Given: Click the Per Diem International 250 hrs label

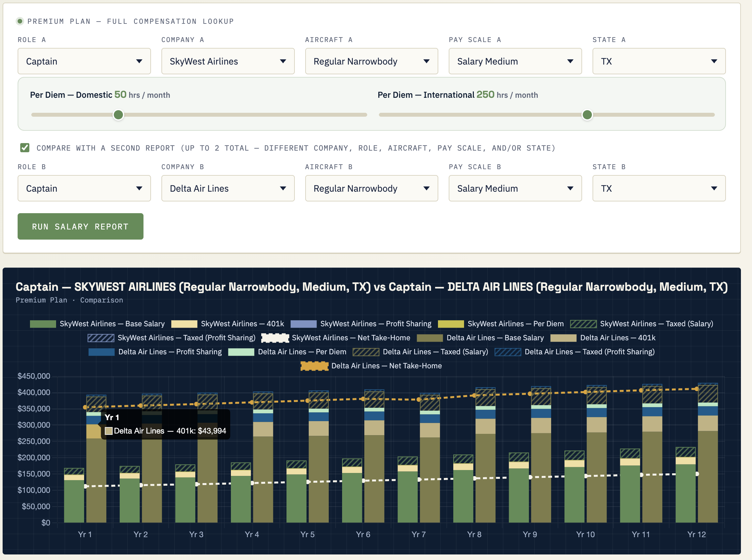Looking at the screenshot, I should point(458,95).
